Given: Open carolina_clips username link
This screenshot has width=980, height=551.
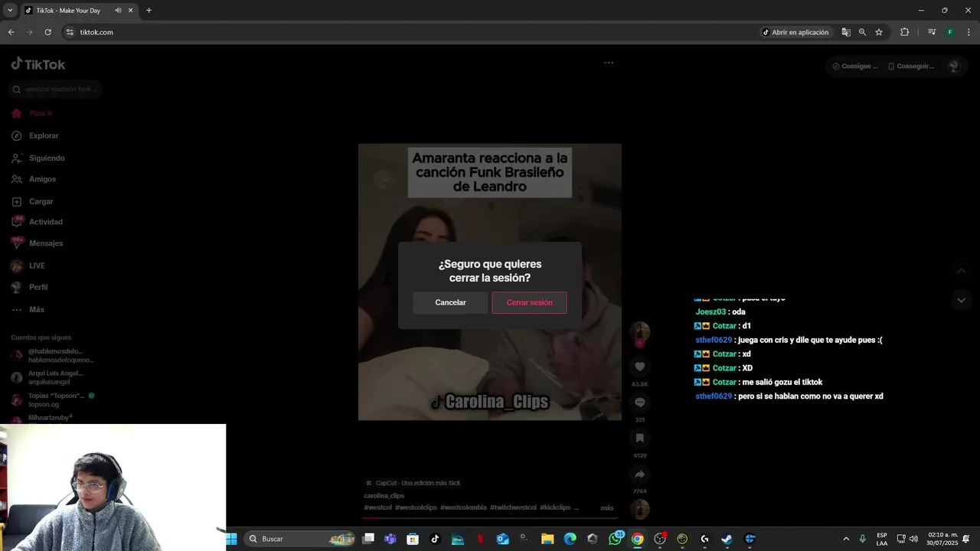Looking at the screenshot, I should click(384, 496).
